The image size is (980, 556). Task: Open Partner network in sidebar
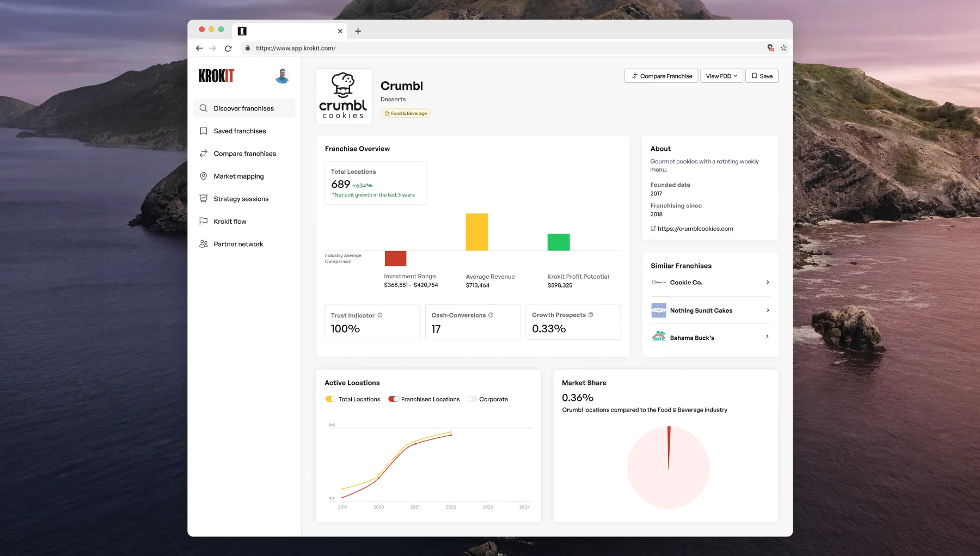244,244
